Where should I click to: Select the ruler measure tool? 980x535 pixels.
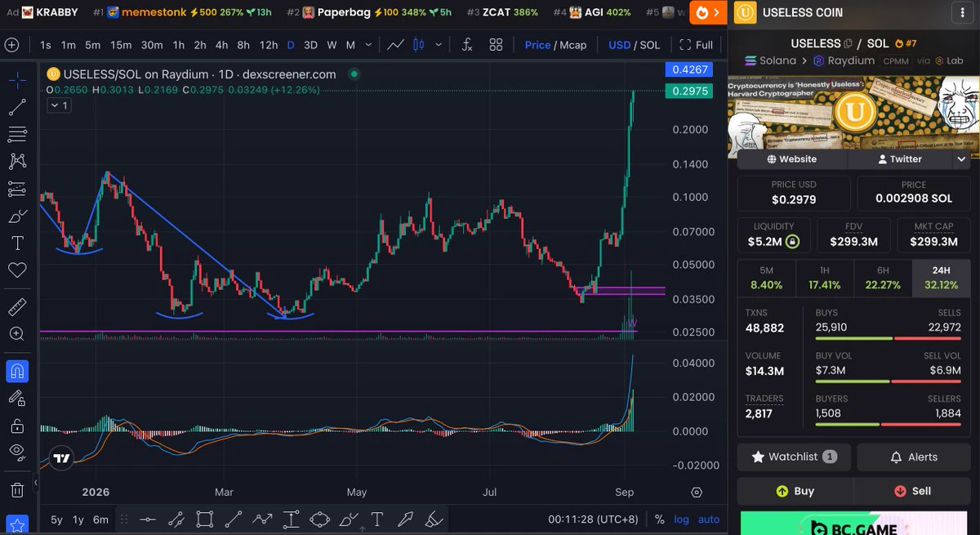pyautogui.click(x=18, y=307)
